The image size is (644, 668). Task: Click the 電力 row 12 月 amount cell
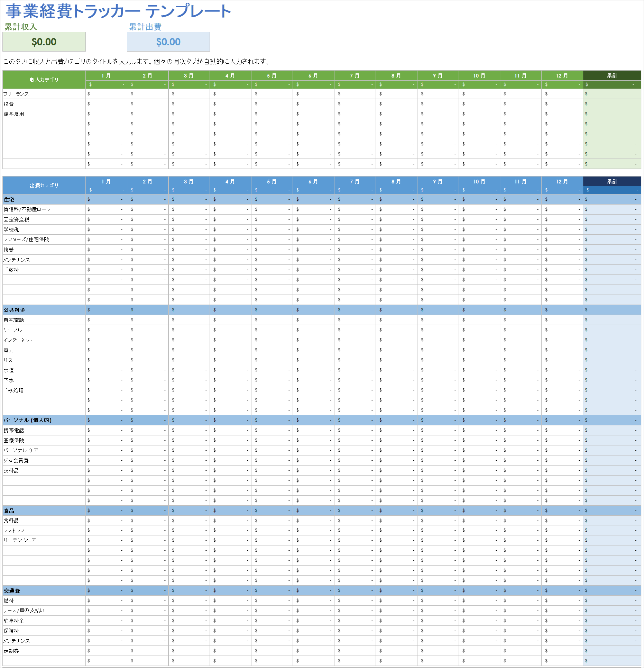pos(562,350)
